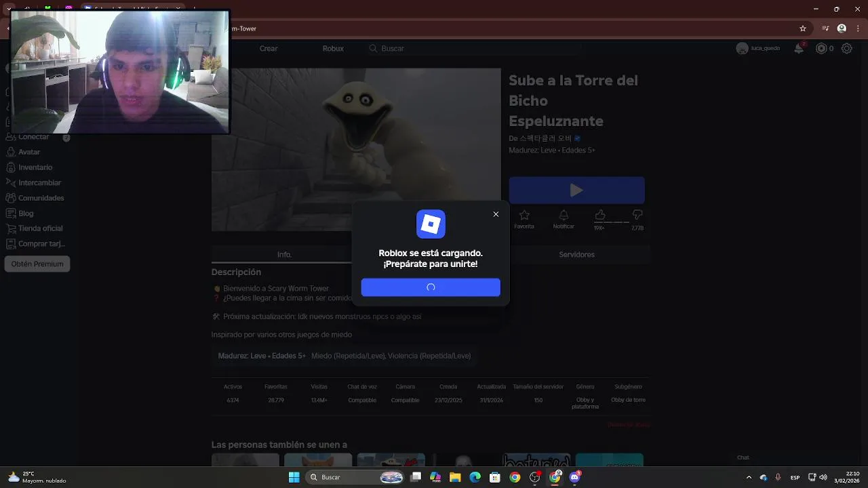Click the microphone tray icon

click(x=778, y=477)
